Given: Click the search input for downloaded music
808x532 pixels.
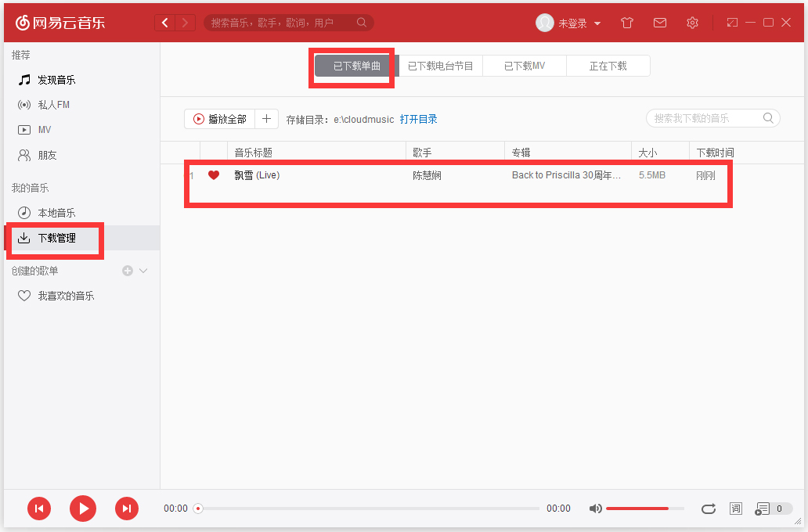Looking at the screenshot, I should click(705, 117).
